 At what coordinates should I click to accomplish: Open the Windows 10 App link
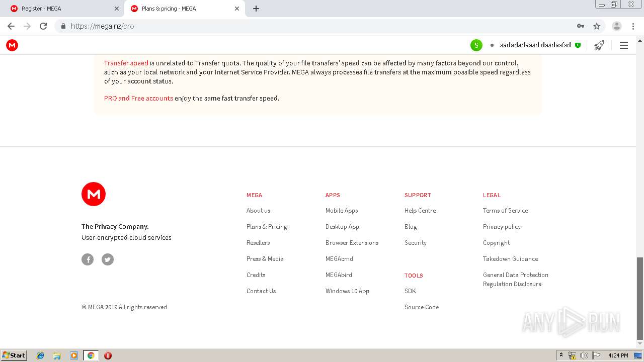click(x=348, y=291)
